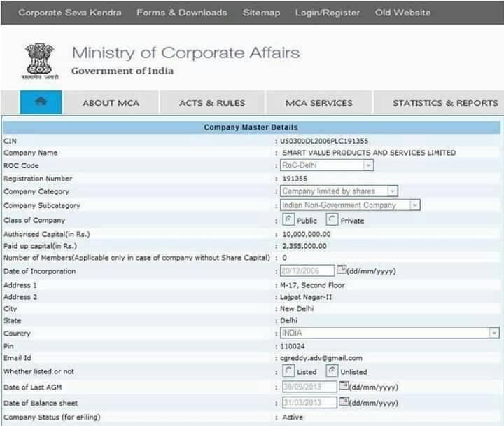Expand the ROC Code dropdown
504x426 pixels.
[368, 165]
